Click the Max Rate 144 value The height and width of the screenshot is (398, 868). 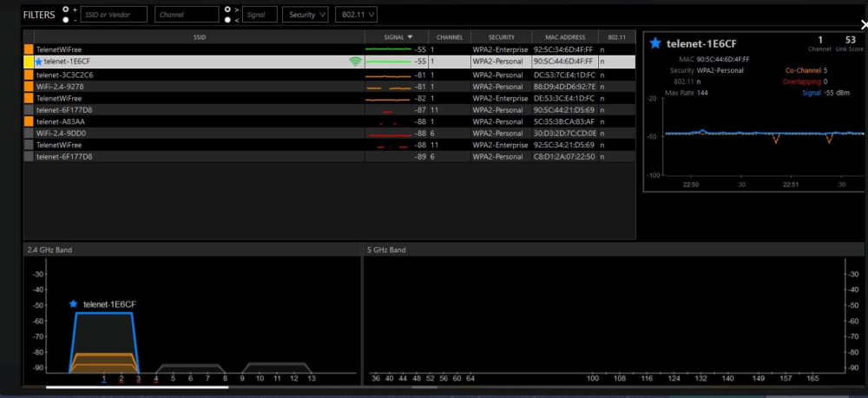pyautogui.click(x=702, y=93)
